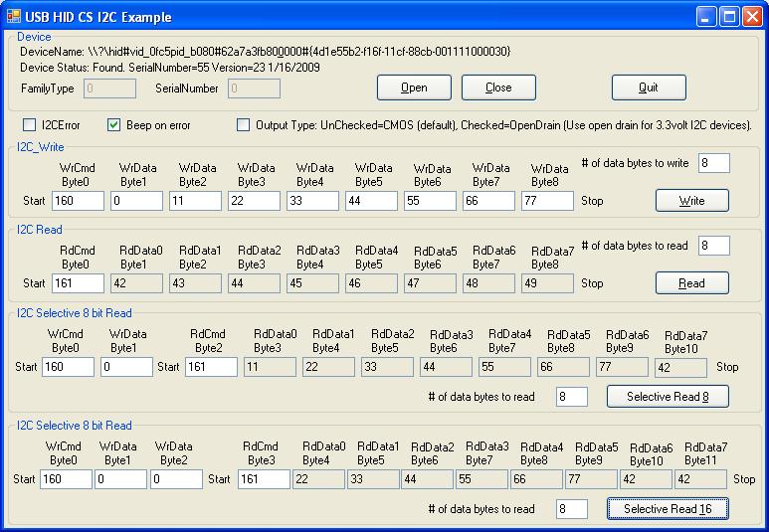Click the Open button
Viewport: 769px width, 532px height.
click(414, 88)
